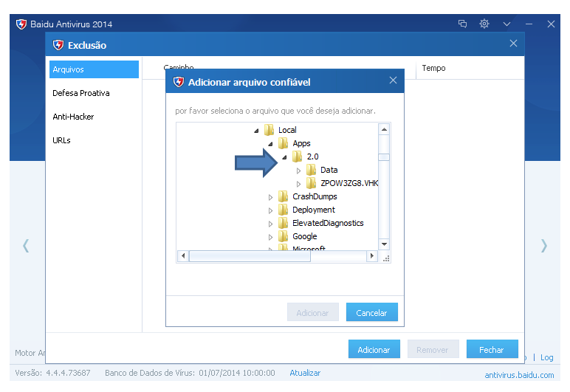
Task: Click the Remover button
Action: [x=433, y=349]
